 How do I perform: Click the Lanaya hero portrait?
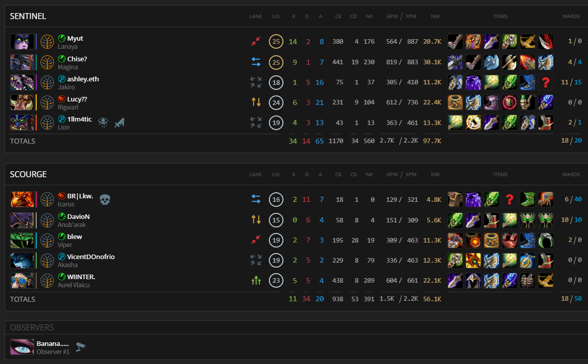coord(22,42)
